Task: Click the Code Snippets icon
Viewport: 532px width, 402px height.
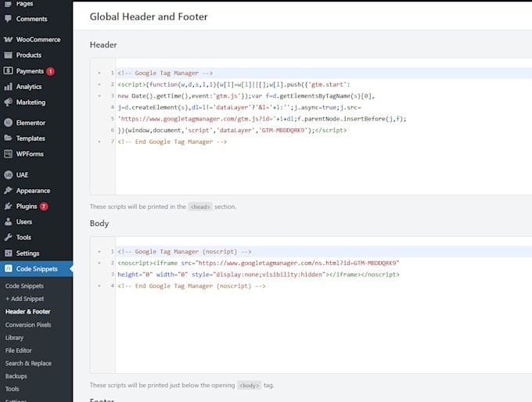Action: [x=8, y=269]
